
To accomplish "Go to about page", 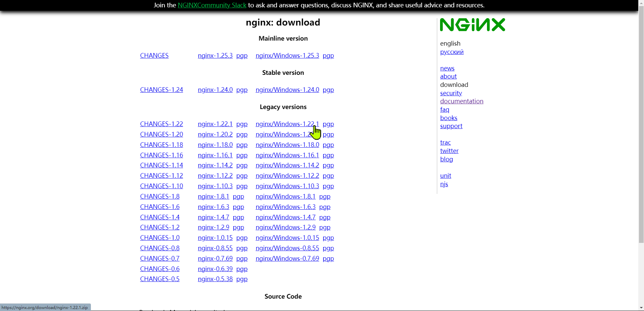I will tap(448, 76).
